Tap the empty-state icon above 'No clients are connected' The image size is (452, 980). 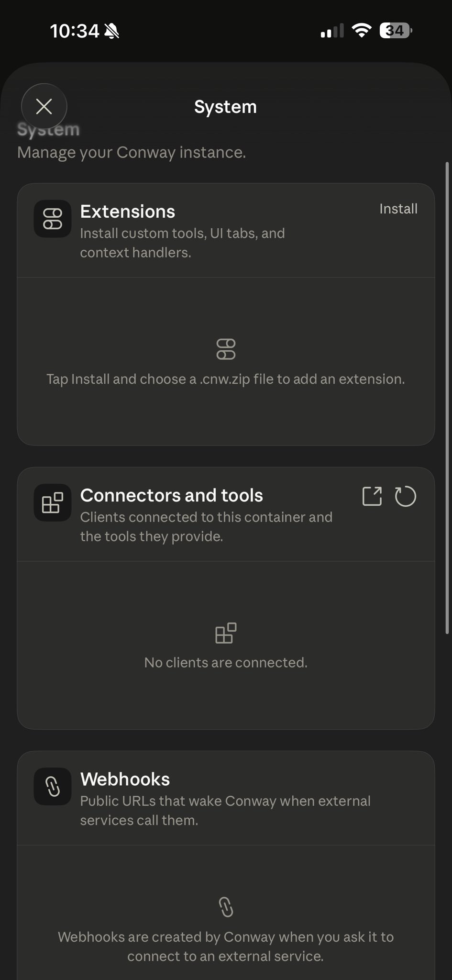[x=226, y=633]
